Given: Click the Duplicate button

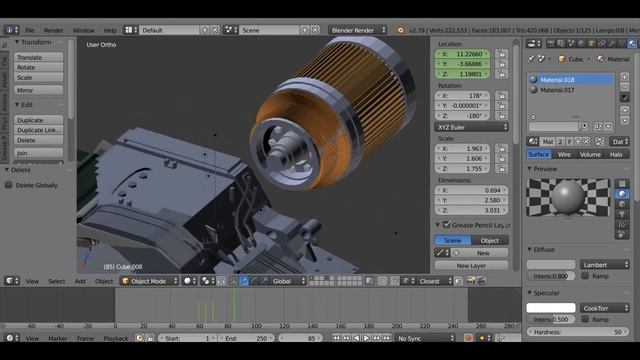Looking at the screenshot, I should click(39, 120).
